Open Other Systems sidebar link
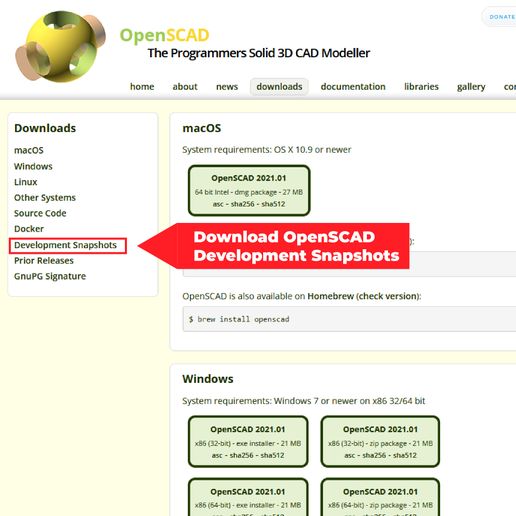 click(45, 198)
